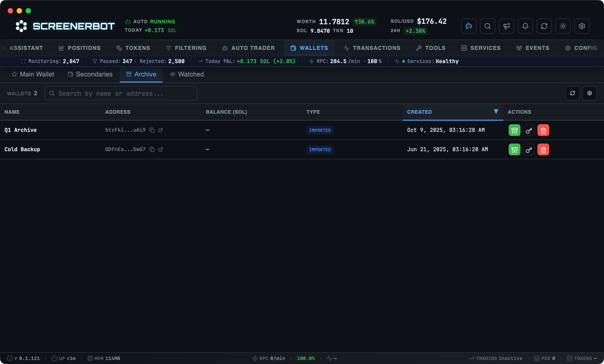This screenshot has height=364, width=604.
Task: Open the Services nav tab
Action: tap(481, 48)
